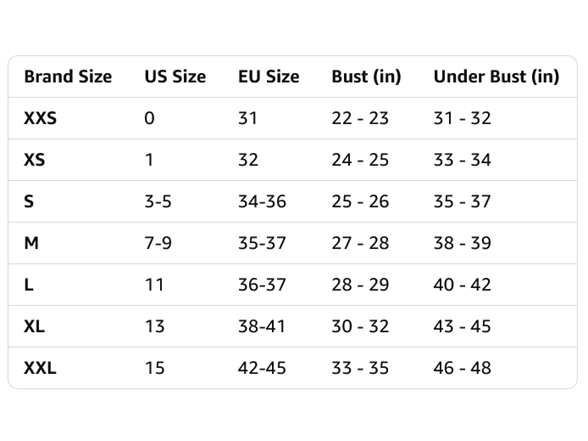Click bust measurement 30 - 32
Screen dimensions: 588x441
(x=360, y=326)
